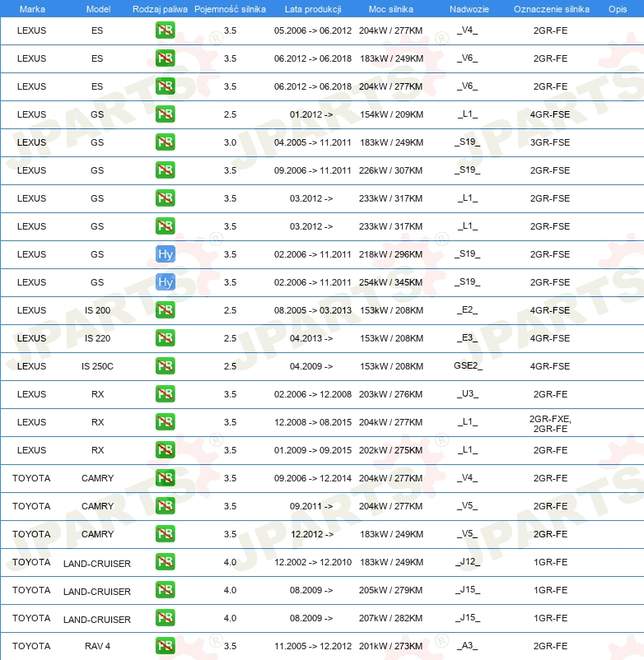Click the petrol icon for the 207kW Land-Cruiser
The width and height of the screenshot is (644, 660).
point(166,618)
